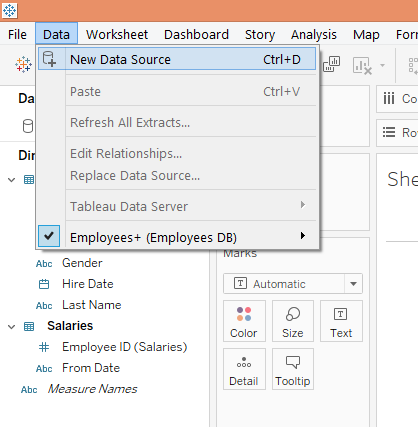Viewport: 418px width, 427px height.
Task: Click the Hire Date calendar icon
Action: coord(44,284)
